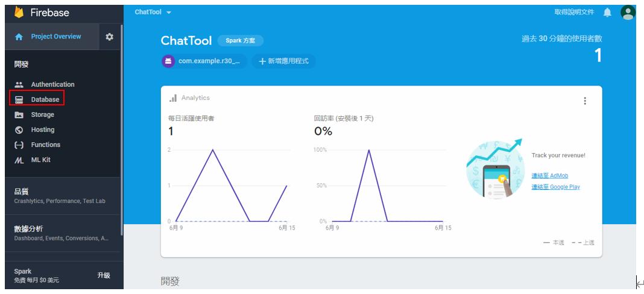Click the Functions brackets icon
This screenshot has height=294, width=644.
click(19, 145)
